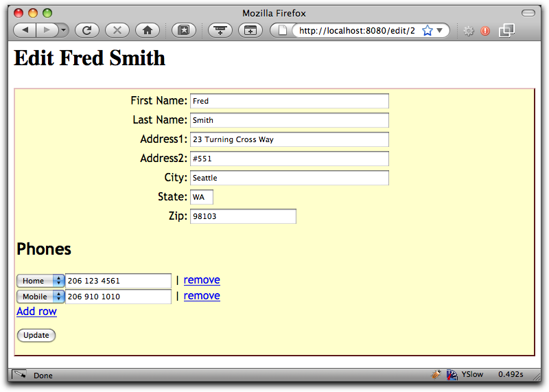Open the URL bar history dropdown arrow

[x=440, y=30]
